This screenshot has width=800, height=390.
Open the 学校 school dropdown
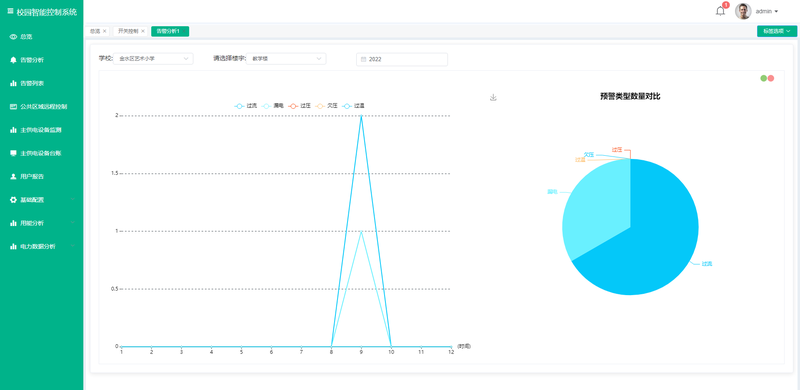(153, 59)
